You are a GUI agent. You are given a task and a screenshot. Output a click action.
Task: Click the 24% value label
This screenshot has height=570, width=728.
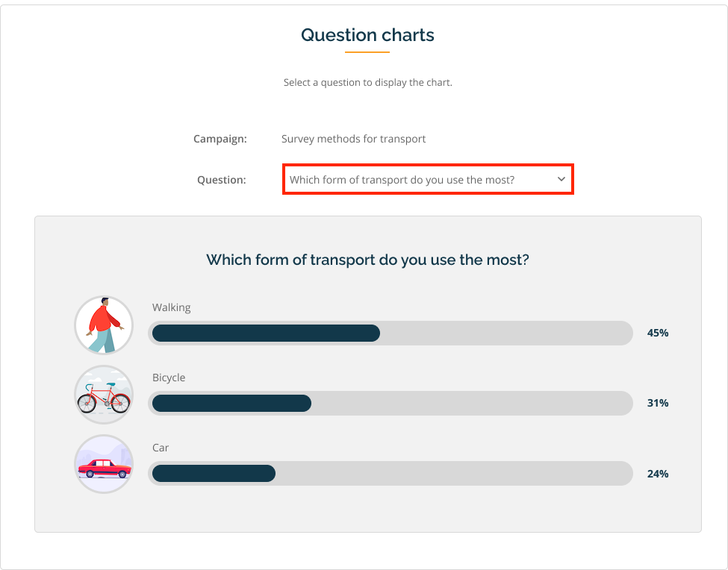click(657, 474)
